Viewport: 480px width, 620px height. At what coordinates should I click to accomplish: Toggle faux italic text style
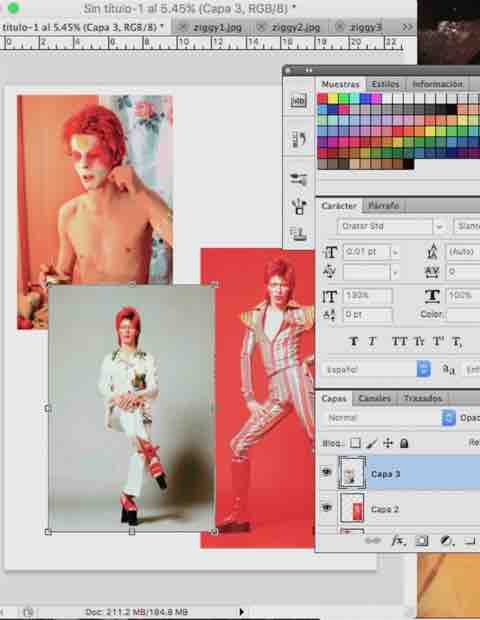[x=372, y=341]
